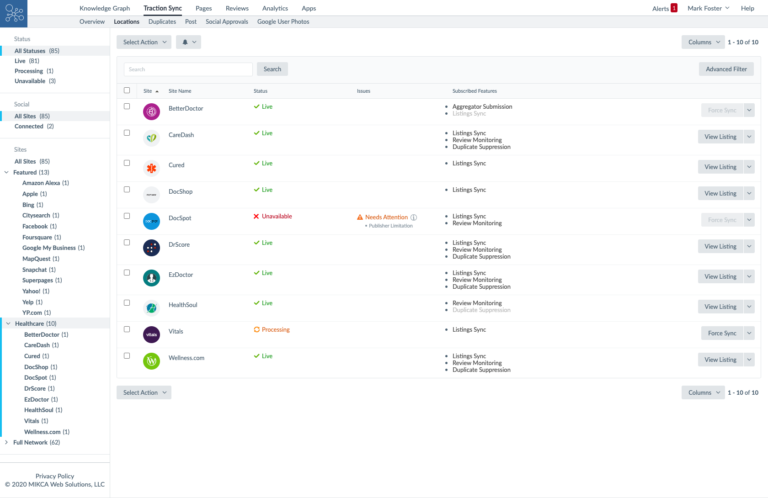Click the Needs Attention issue text
This screenshot has width=768, height=498.
tap(386, 217)
